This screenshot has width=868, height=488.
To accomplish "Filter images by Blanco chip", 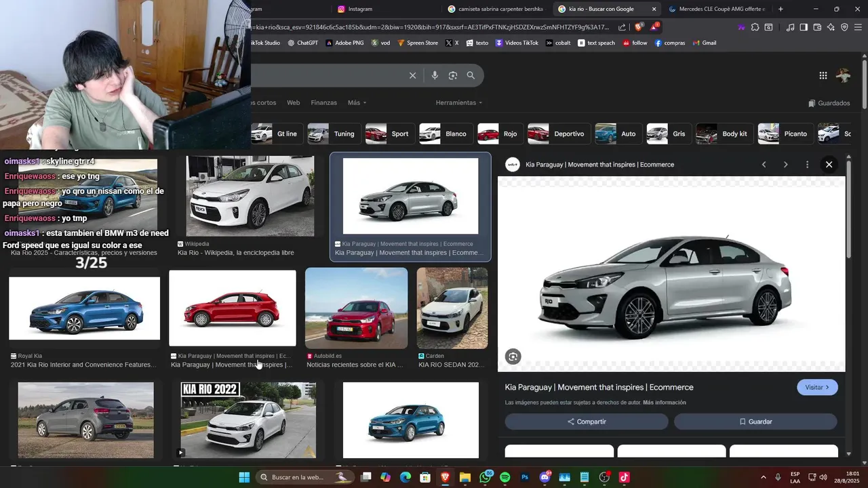I will pyautogui.click(x=445, y=134).
